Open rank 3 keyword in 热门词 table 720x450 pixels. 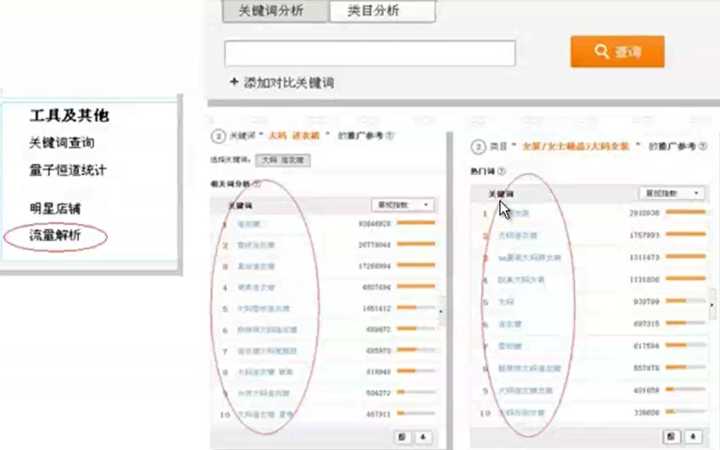click(x=529, y=258)
